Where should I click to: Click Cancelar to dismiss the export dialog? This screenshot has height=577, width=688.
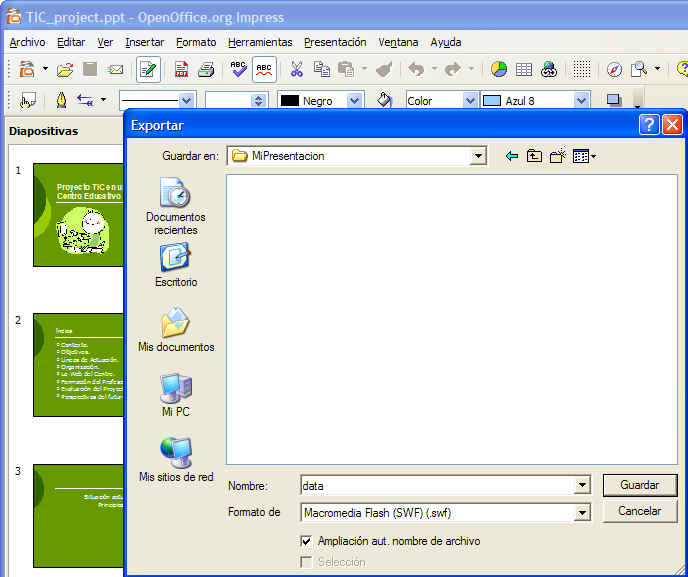tap(639, 511)
